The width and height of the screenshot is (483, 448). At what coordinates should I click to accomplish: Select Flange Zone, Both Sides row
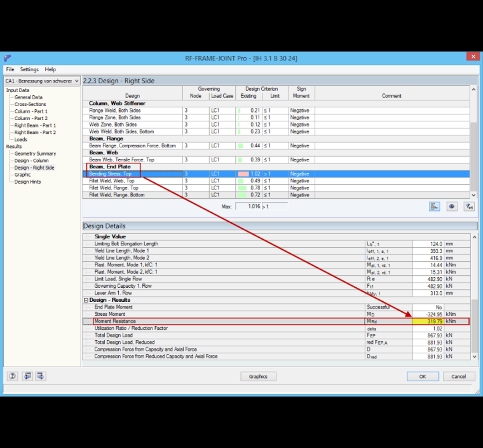(x=276, y=118)
